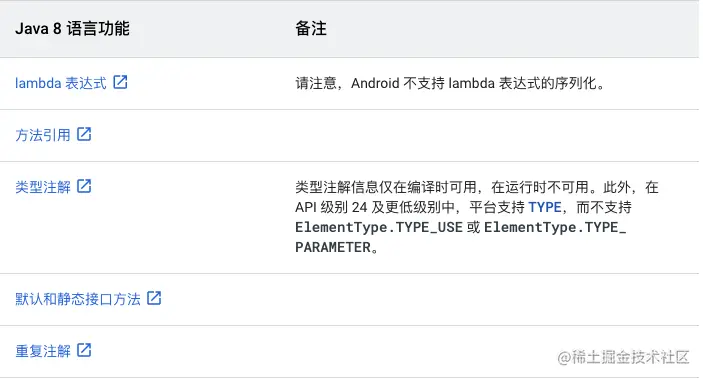Click the word Android in the note
Image resolution: width=703 pixels, height=379 pixels.
click(375, 83)
